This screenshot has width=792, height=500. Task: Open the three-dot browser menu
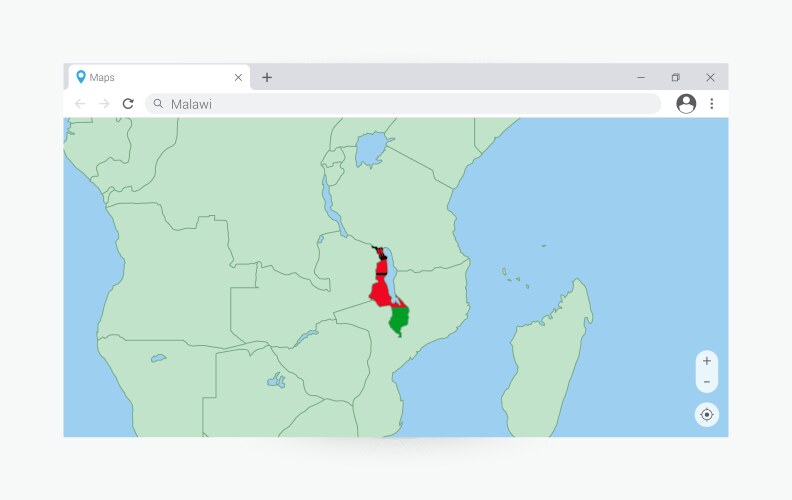(x=712, y=104)
